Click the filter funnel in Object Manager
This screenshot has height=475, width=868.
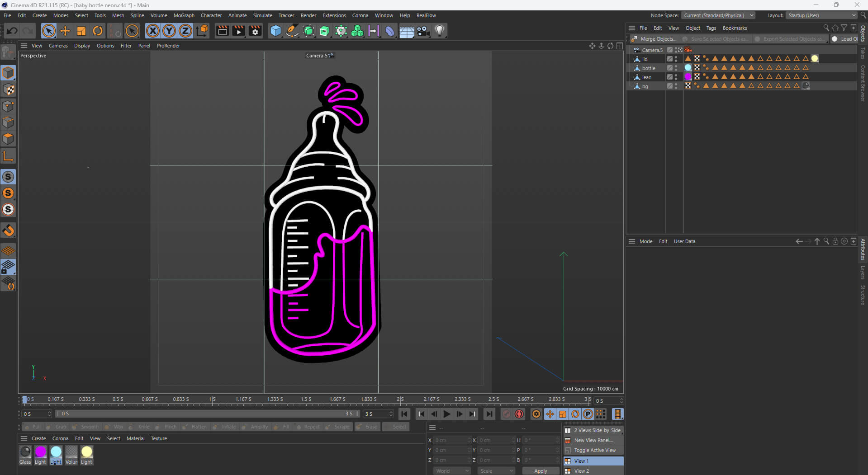coord(844,28)
